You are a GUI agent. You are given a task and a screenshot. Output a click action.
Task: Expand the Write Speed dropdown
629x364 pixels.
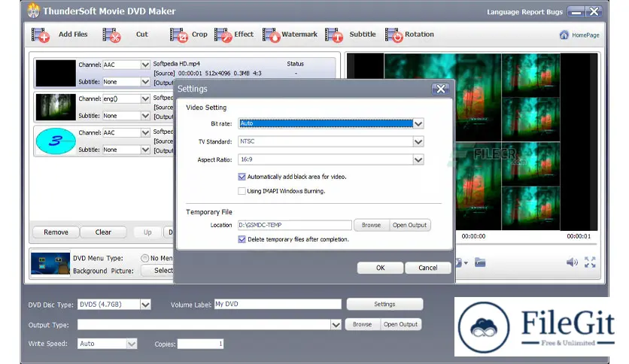pos(132,344)
